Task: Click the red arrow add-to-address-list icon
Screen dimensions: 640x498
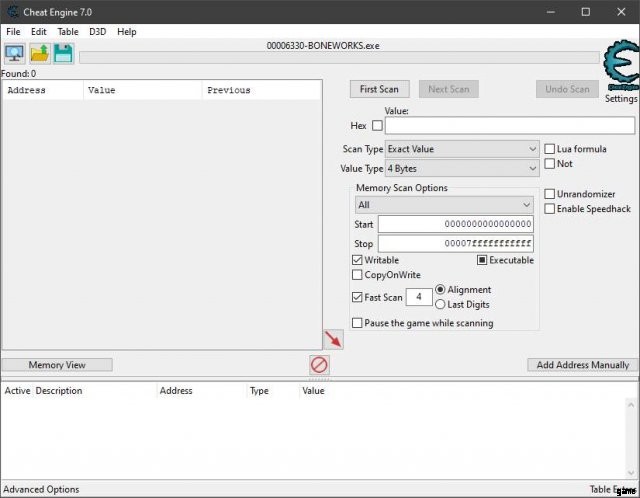Action: (333, 340)
